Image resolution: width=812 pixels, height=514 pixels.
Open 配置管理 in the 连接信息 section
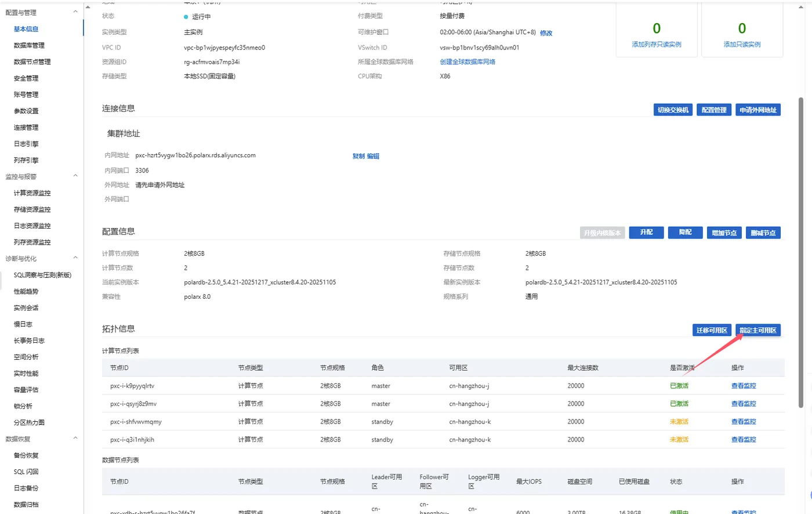(714, 110)
